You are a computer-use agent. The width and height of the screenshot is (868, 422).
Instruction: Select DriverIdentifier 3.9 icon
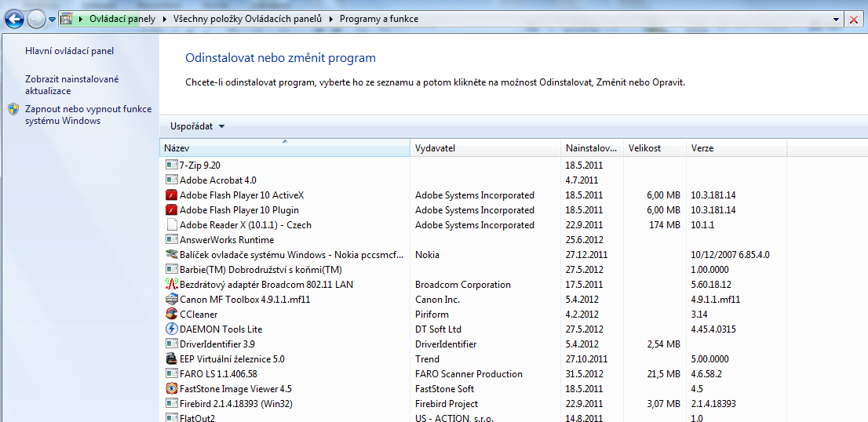172,344
